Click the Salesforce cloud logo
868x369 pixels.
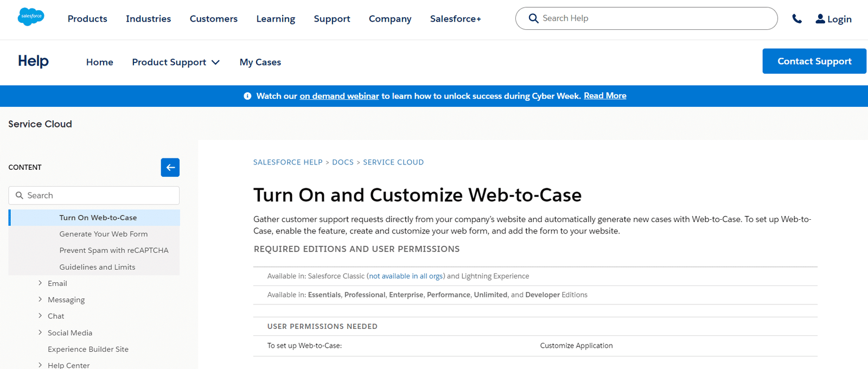[31, 17]
